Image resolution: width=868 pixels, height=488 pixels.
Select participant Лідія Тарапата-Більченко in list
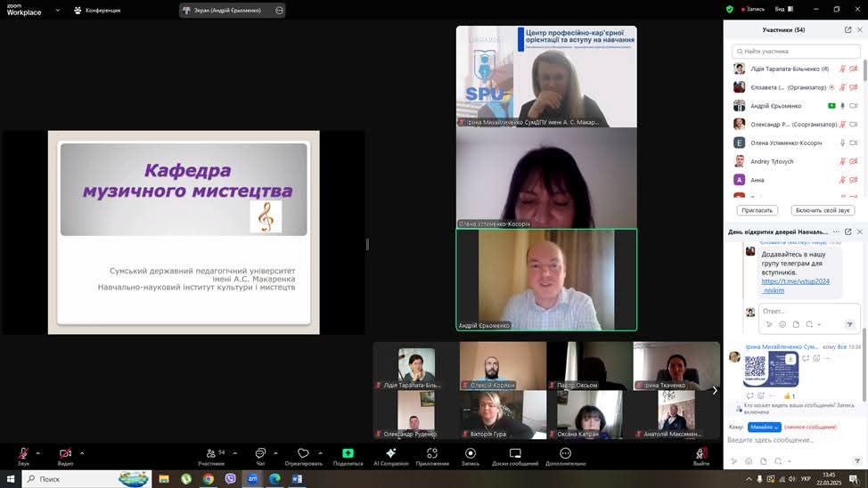pyautogui.click(x=796, y=69)
